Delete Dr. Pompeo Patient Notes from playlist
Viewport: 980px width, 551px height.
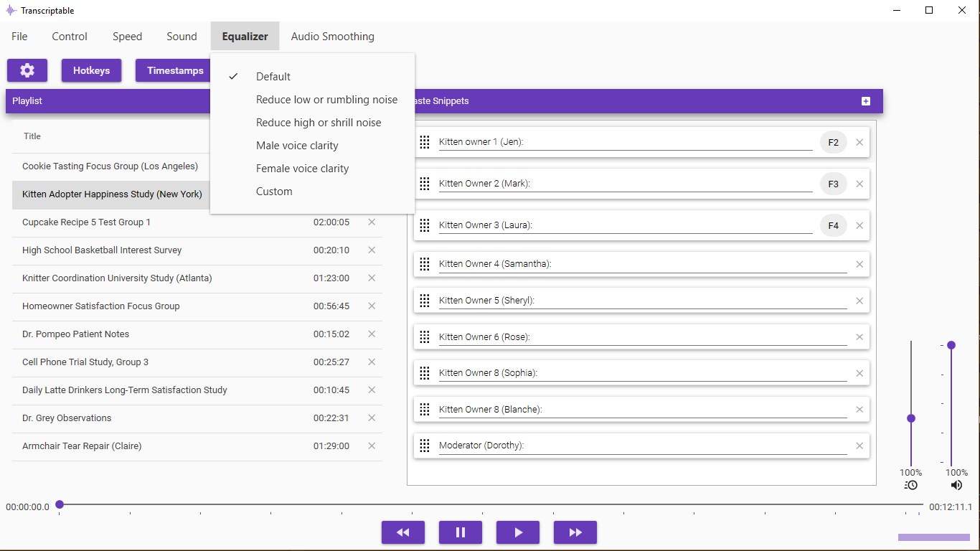[x=372, y=334]
